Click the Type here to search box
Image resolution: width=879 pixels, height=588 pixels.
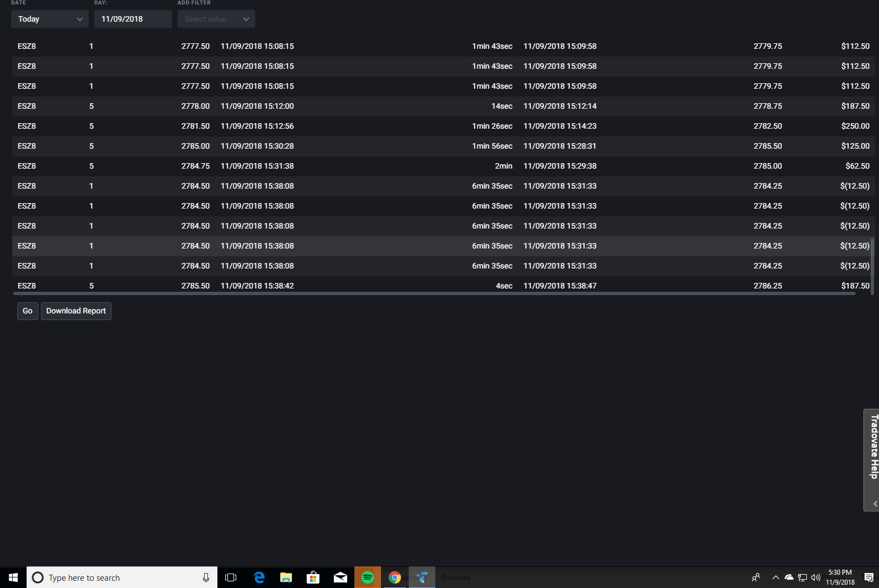click(122, 577)
